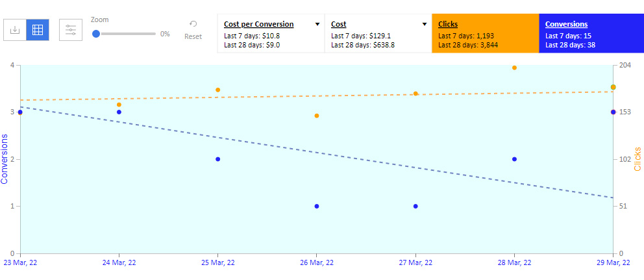The image size is (644, 280).
Task: Click blue Conversions point on 25 Mar
Action: [217, 159]
